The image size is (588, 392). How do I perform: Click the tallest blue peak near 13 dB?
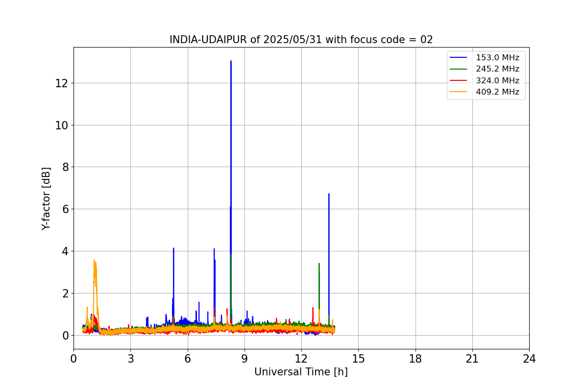pos(231,62)
